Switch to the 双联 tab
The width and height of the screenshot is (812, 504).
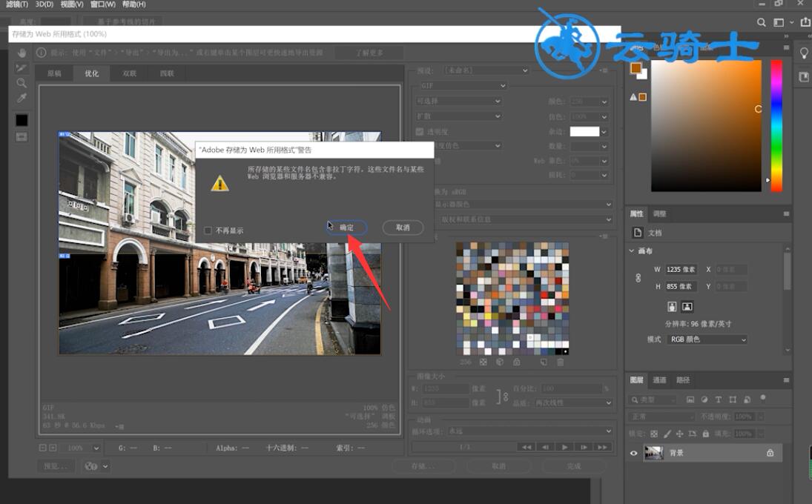[130, 73]
